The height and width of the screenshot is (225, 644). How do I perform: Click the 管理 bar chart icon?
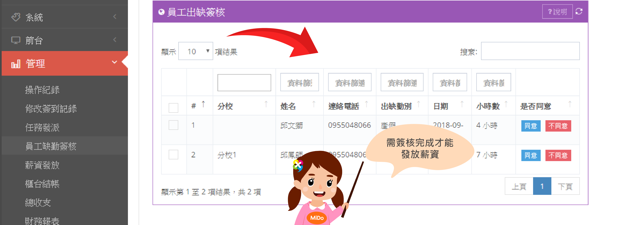tap(16, 64)
